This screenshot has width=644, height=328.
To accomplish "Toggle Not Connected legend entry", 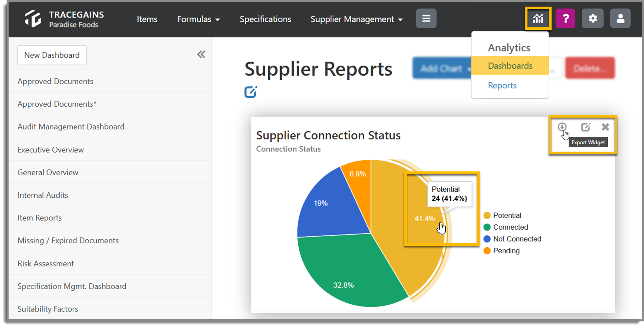I will tap(512, 239).
